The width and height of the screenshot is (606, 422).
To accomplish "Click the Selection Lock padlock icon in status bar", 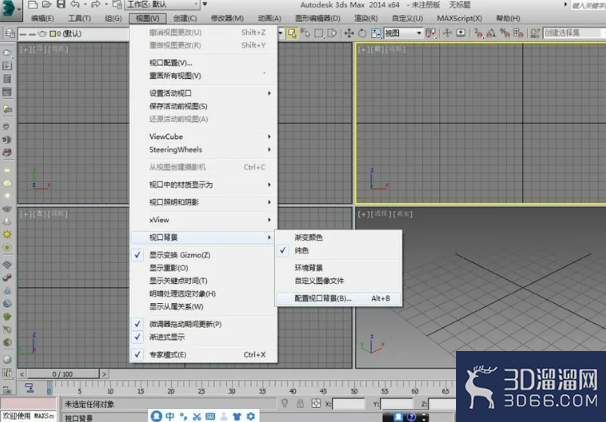I will pos(300,404).
